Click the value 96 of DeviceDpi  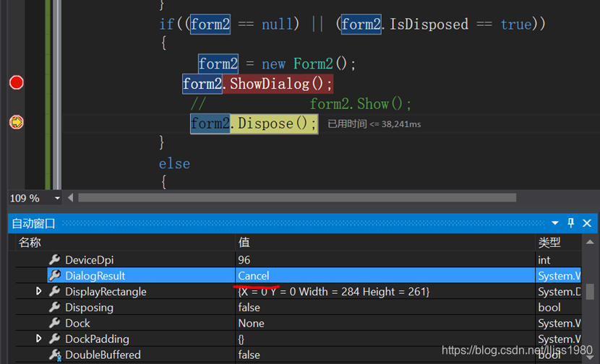(x=244, y=260)
